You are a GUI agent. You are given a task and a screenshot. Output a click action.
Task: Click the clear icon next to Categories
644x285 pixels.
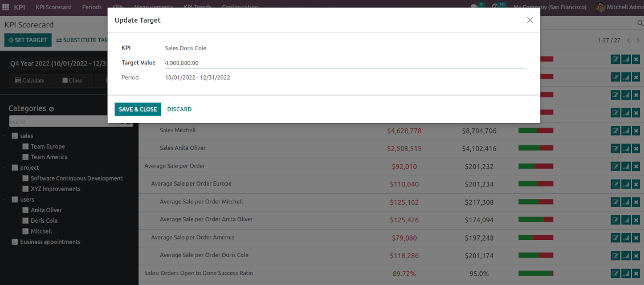51,109
